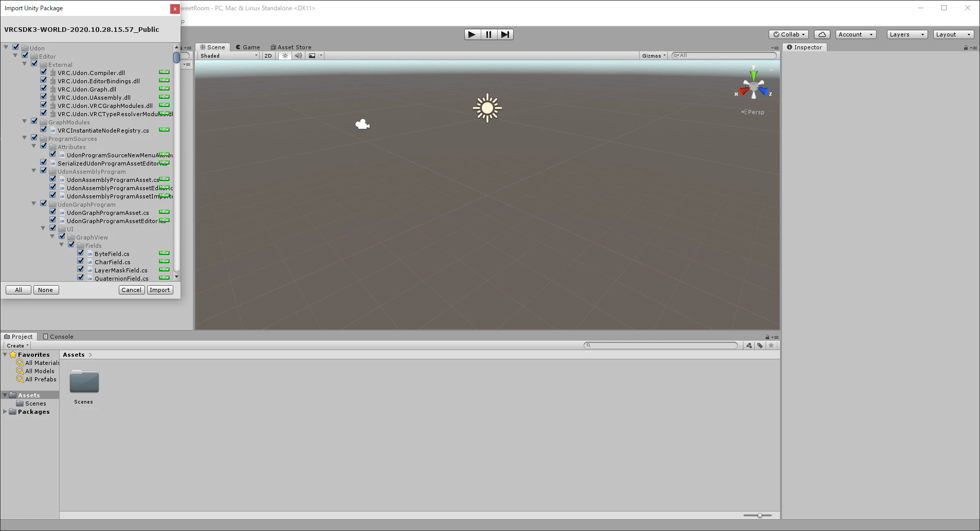Viewport: 980px width, 531px height.
Task: Uncheck ByteField.cs checkbox
Action: tap(80, 253)
